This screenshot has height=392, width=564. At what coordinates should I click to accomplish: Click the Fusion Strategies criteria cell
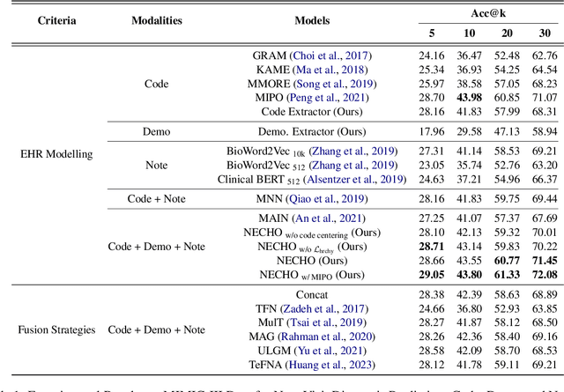56,329
